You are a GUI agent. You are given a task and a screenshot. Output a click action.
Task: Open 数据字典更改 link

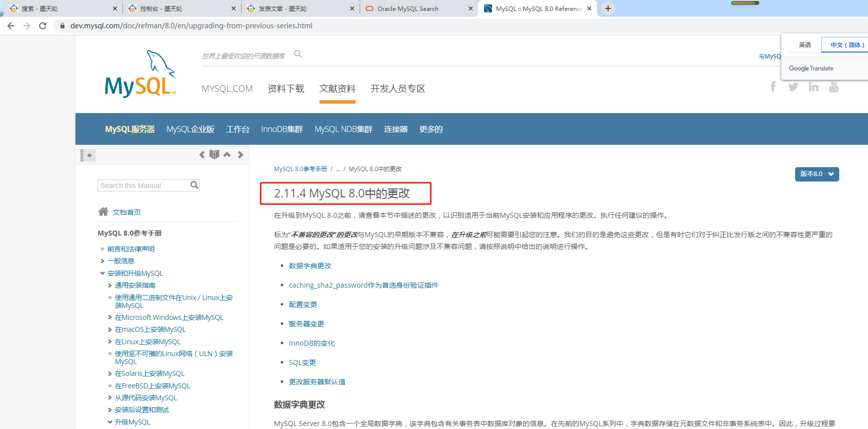[310, 266]
